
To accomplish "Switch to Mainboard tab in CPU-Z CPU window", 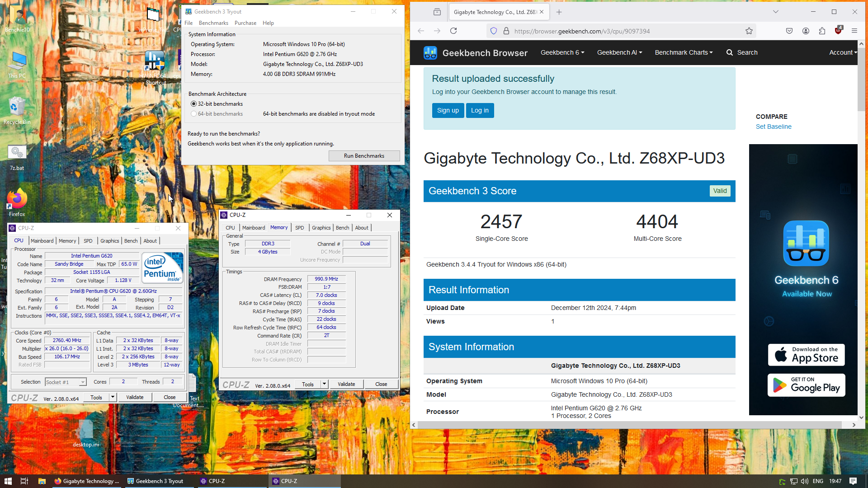I will 42,241.
